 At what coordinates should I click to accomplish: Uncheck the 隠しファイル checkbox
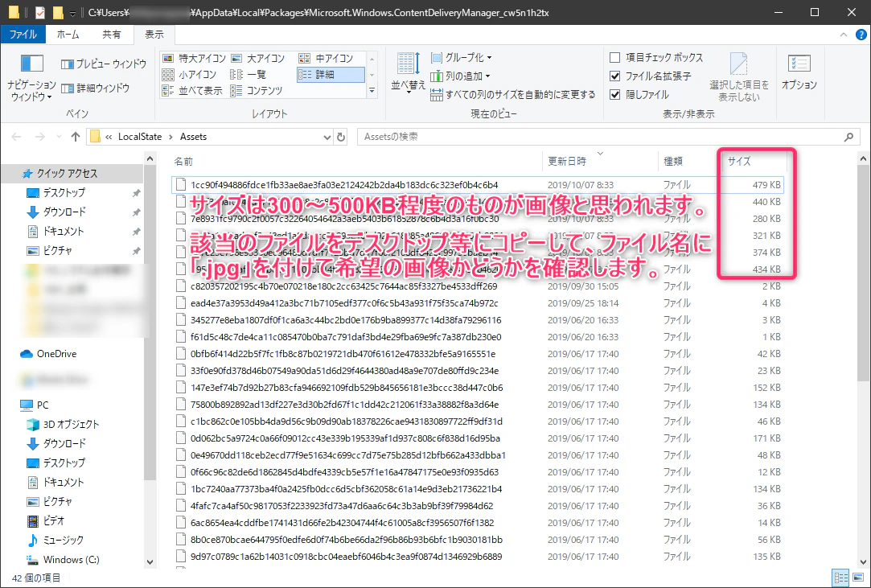615,94
